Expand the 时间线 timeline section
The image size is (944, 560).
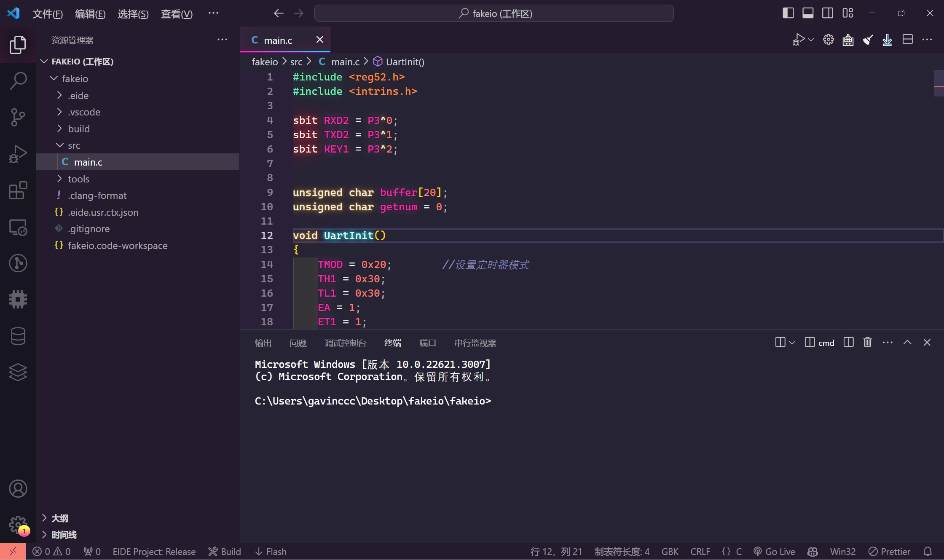(44, 534)
